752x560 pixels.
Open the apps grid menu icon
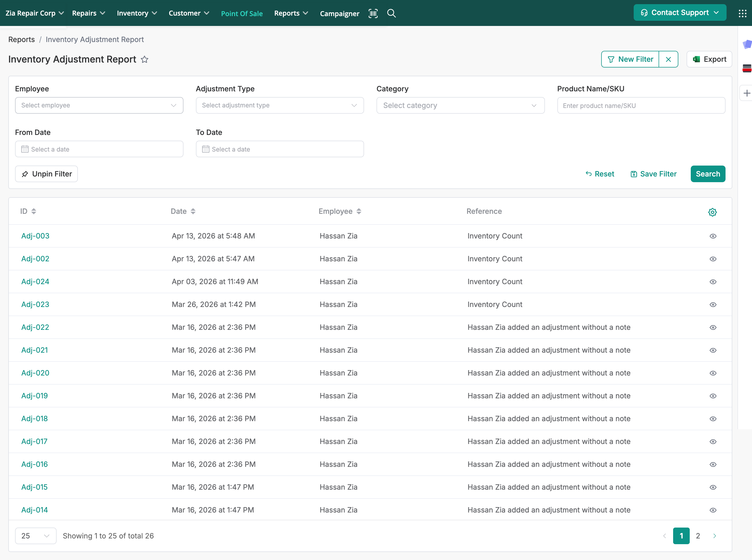[742, 13]
